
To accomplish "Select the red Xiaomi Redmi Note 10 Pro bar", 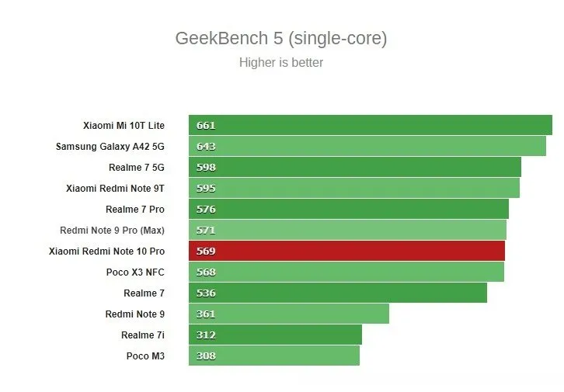I will [x=346, y=251].
